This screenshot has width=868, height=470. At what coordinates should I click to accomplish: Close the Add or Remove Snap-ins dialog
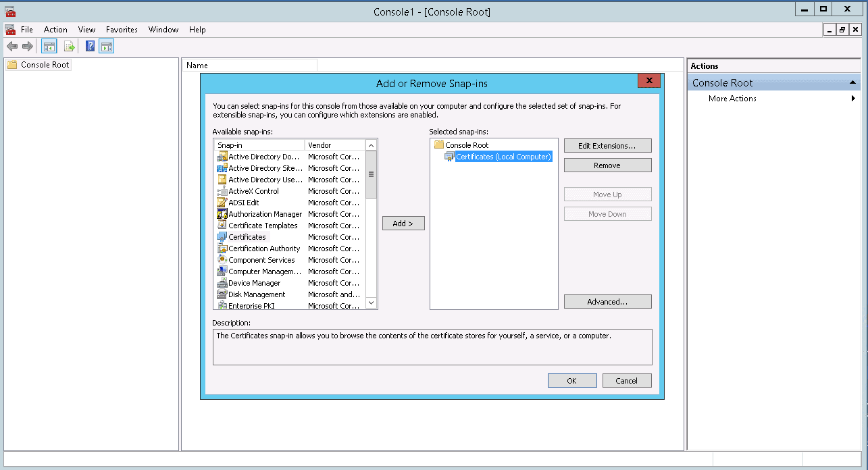648,81
